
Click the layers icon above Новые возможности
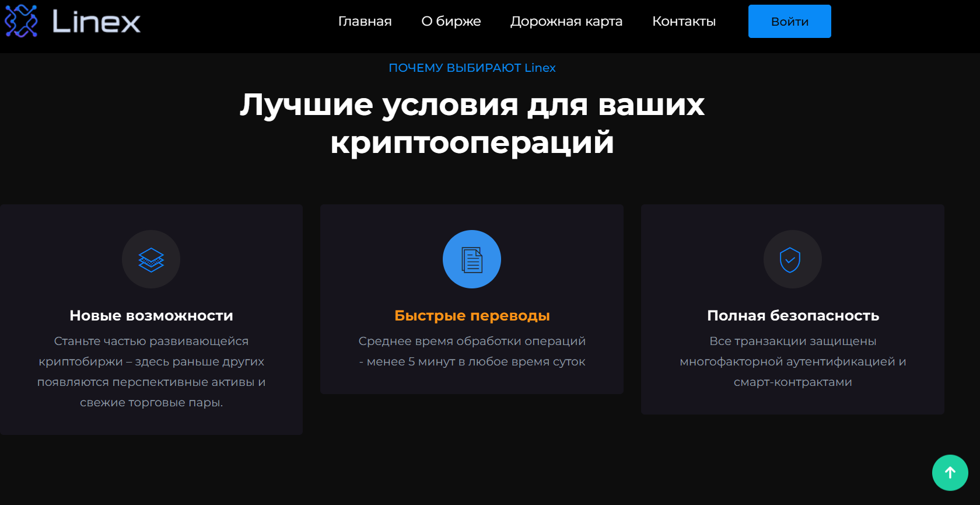pos(151,259)
